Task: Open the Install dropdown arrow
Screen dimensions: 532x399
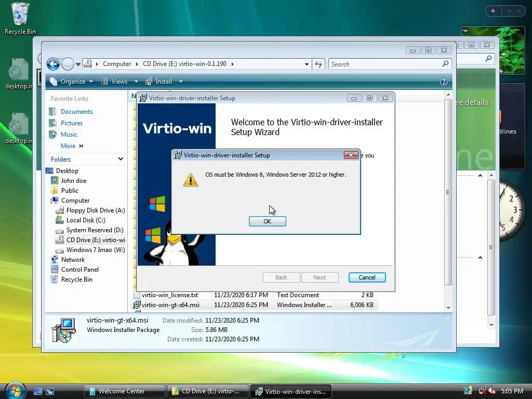Action: pos(181,82)
